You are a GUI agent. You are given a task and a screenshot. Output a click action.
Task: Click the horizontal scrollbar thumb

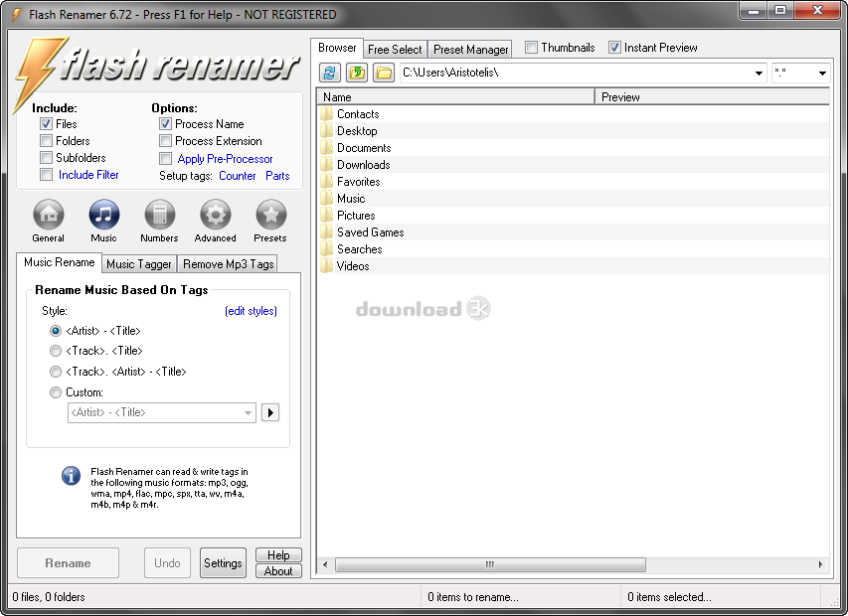490,564
